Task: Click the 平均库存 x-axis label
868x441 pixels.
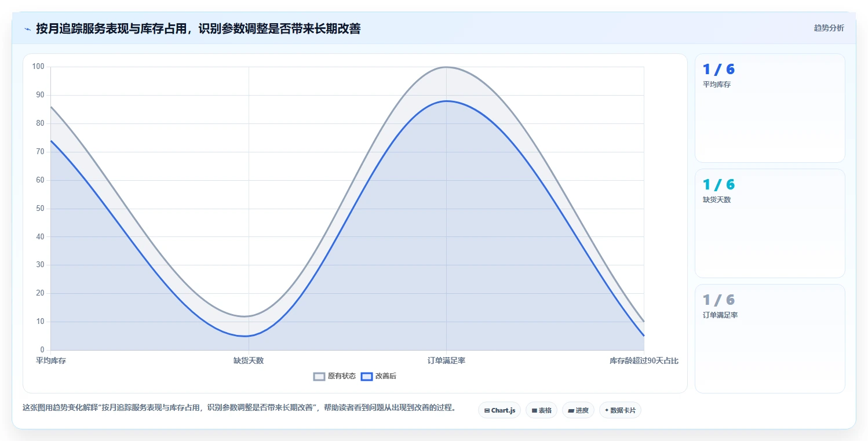Action: pos(51,360)
